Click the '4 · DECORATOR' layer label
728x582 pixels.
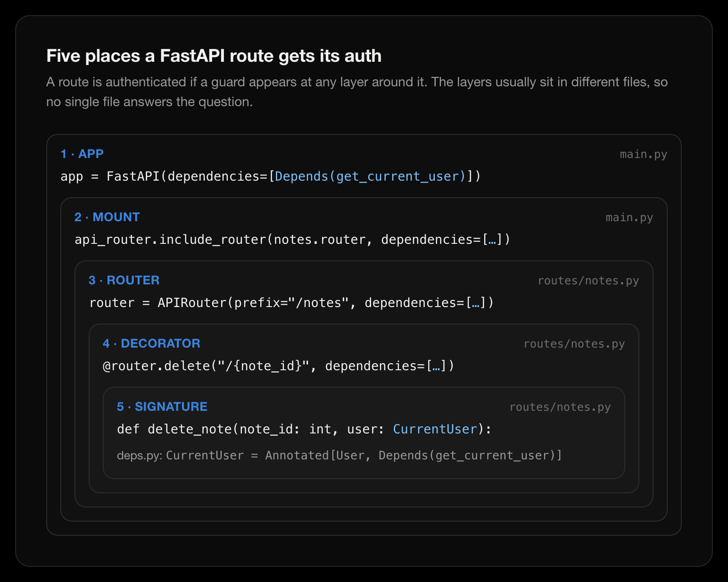(151, 343)
